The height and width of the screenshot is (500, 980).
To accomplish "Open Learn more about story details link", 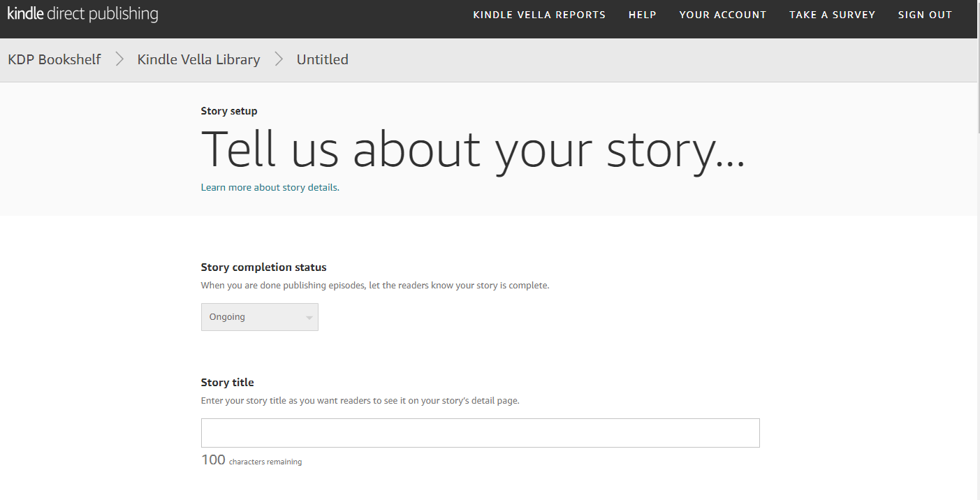I will [270, 187].
